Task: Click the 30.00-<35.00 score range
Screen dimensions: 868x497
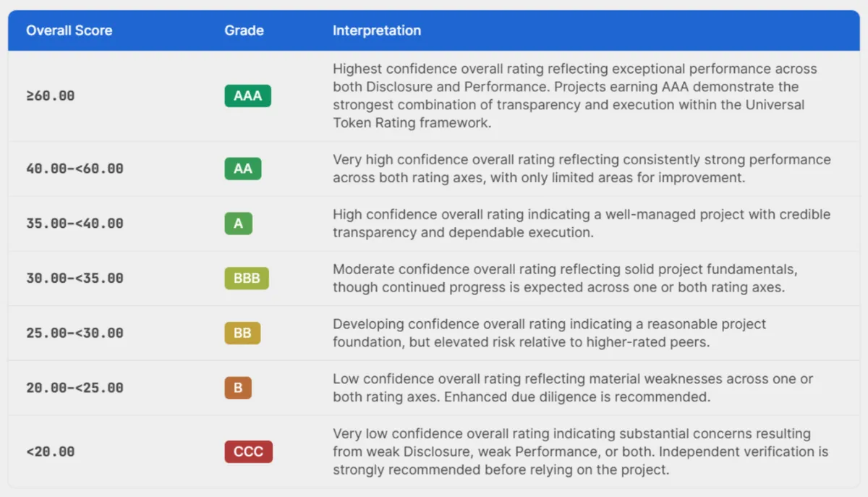Action: 75,279
